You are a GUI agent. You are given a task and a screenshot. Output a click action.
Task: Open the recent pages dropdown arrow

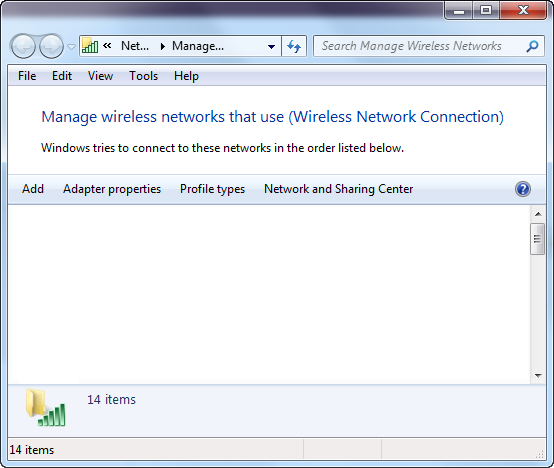pos(71,47)
